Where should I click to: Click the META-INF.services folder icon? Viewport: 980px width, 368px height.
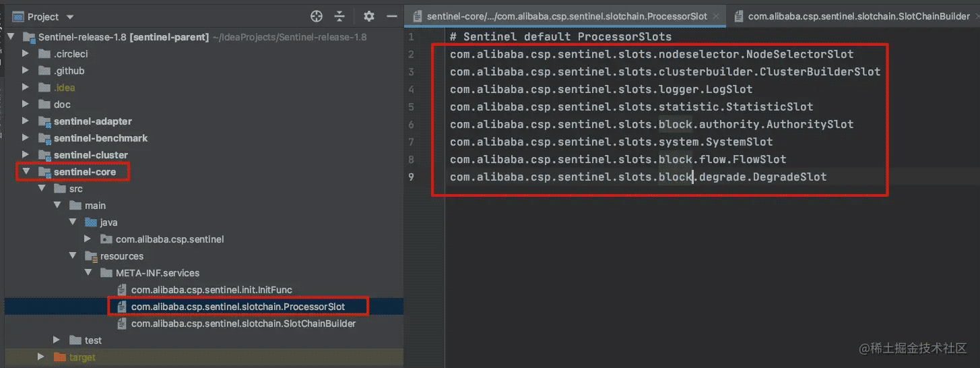pyautogui.click(x=106, y=273)
